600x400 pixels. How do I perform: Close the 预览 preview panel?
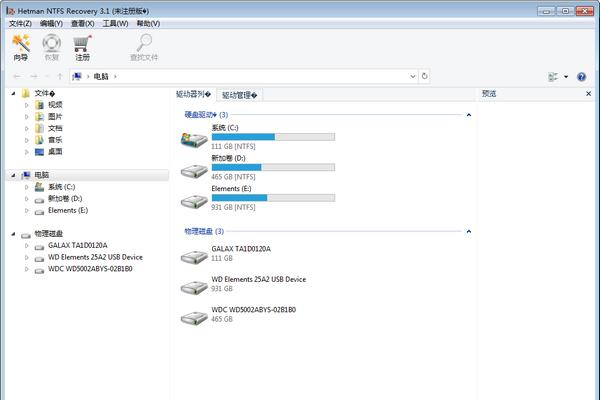pos(589,93)
